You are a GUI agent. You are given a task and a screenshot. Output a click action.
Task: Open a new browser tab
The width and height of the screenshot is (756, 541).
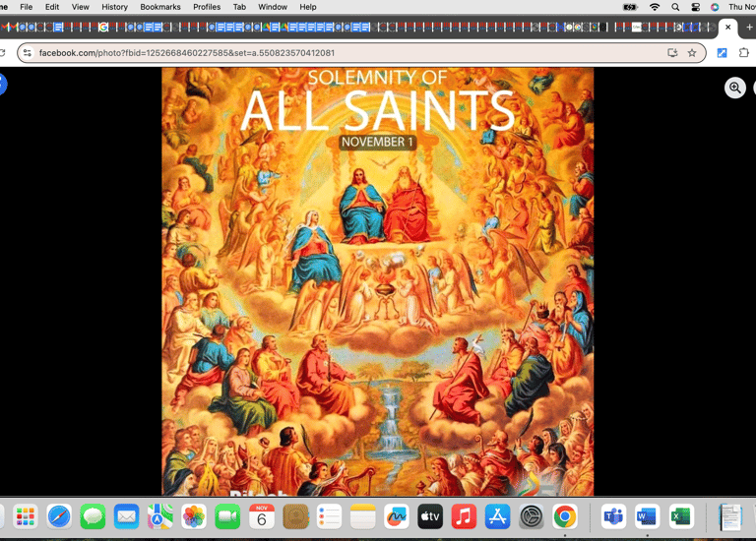[x=749, y=28]
